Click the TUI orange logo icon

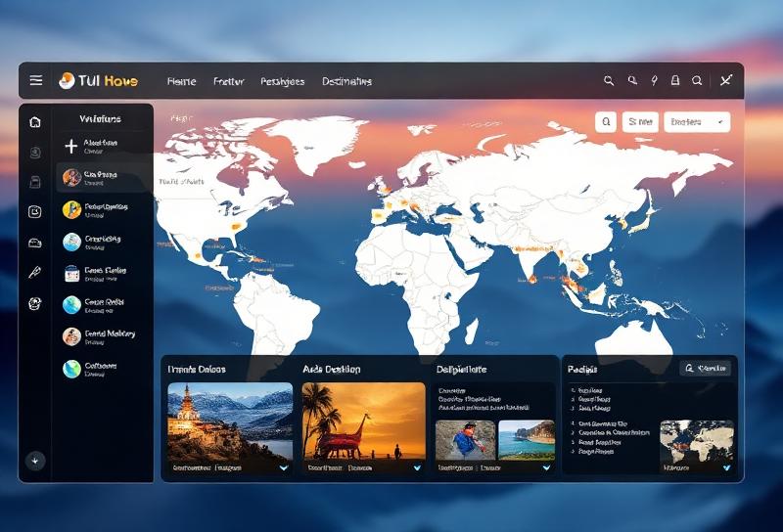(67, 81)
